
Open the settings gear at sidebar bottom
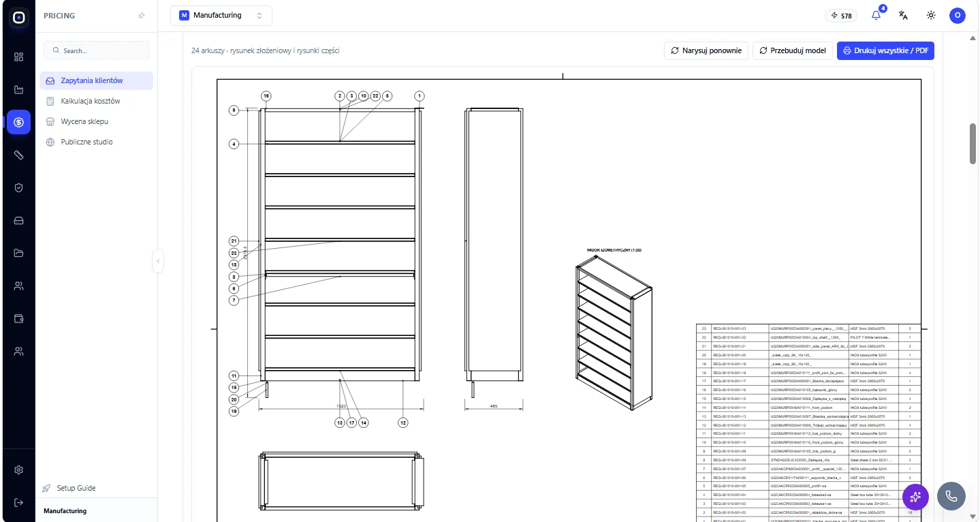tap(18, 470)
